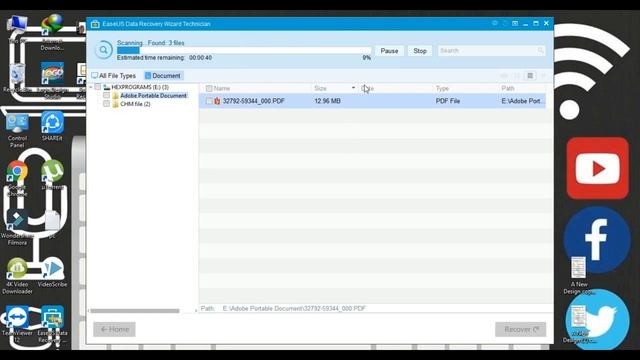Screen dimensions: 640x360
Task: Click the Estimated time remaining text
Action: click(x=164, y=58)
